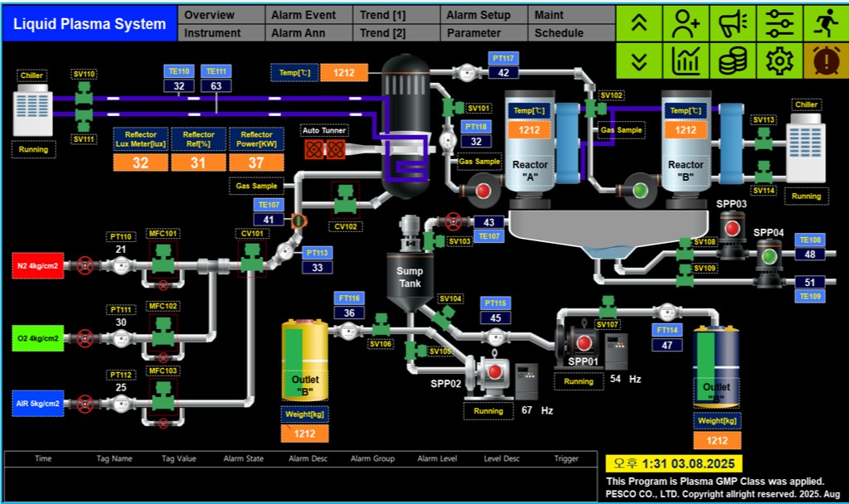Click the running person exit icon
The height and width of the screenshot is (504, 849).
click(827, 24)
